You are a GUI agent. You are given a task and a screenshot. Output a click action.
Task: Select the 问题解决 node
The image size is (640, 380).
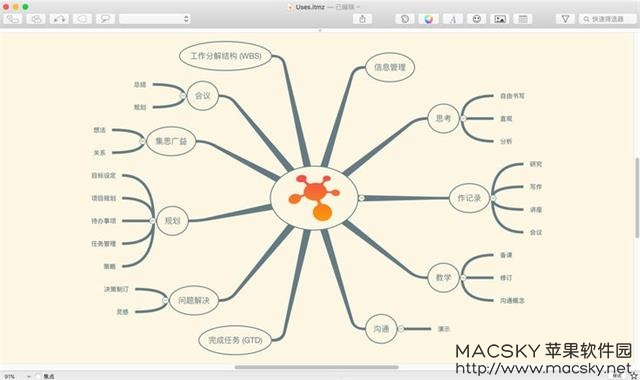click(x=194, y=300)
